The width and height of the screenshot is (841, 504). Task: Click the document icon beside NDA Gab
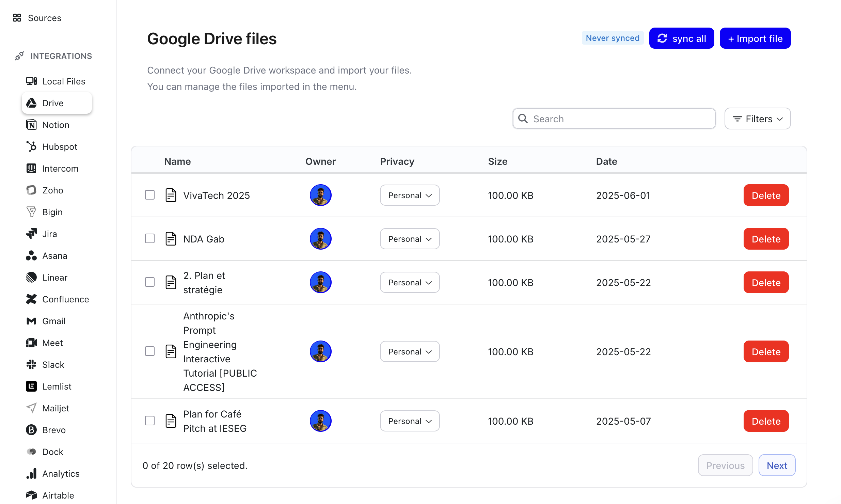coord(171,239)
